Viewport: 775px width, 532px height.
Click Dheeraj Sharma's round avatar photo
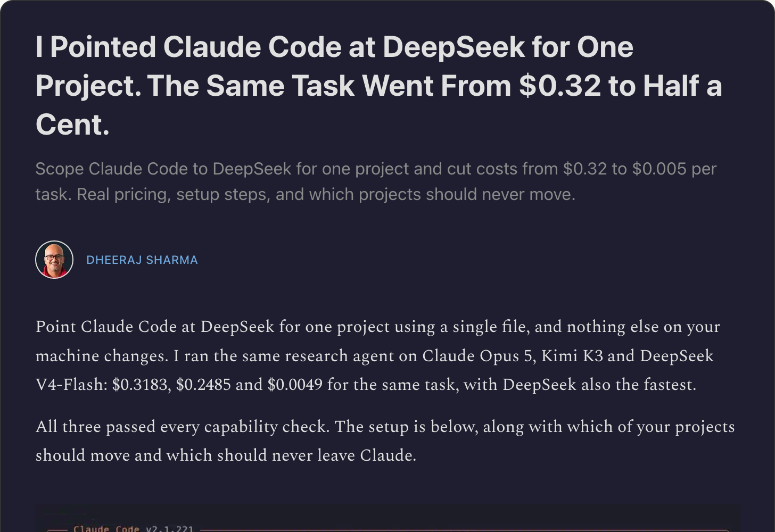pos(54,260)
